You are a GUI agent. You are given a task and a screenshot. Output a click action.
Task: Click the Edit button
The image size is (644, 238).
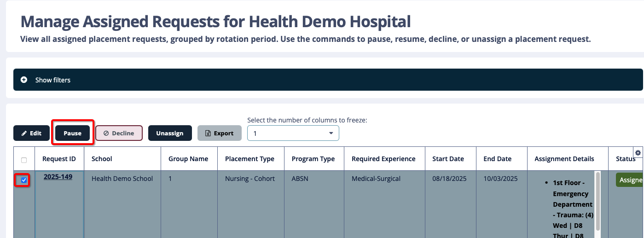tap(31, 133)
